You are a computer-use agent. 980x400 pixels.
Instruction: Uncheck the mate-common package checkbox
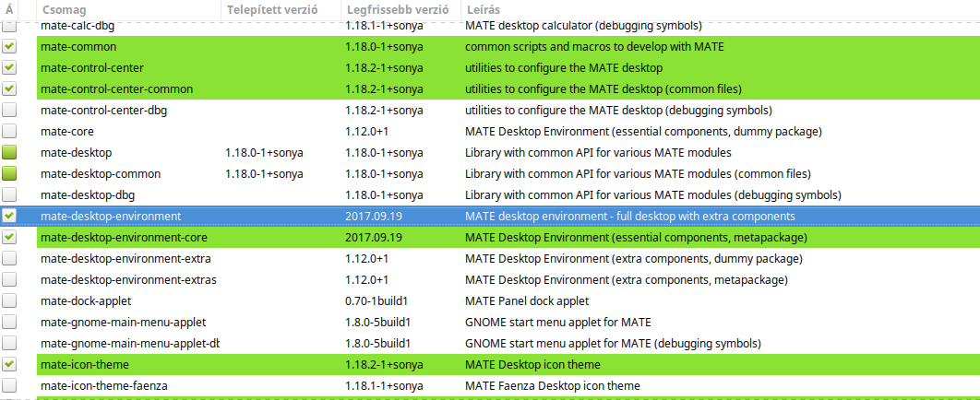click(x=9, y=47)
